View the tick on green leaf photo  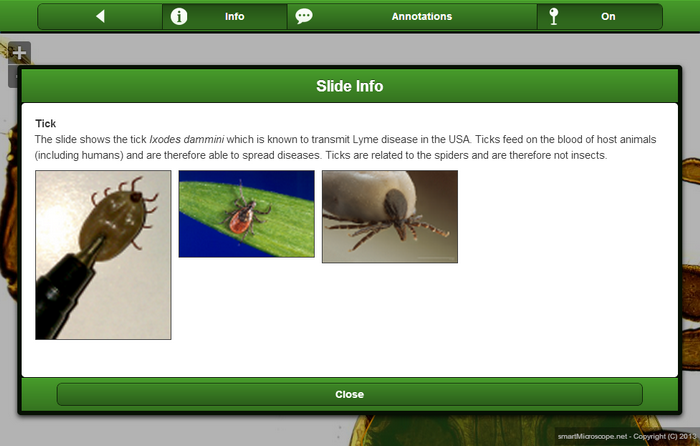(246, 214)
